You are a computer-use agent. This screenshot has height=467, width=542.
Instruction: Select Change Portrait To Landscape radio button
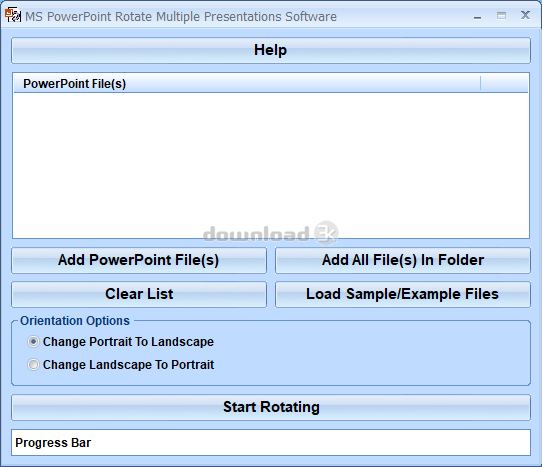(x=33, y=342)
